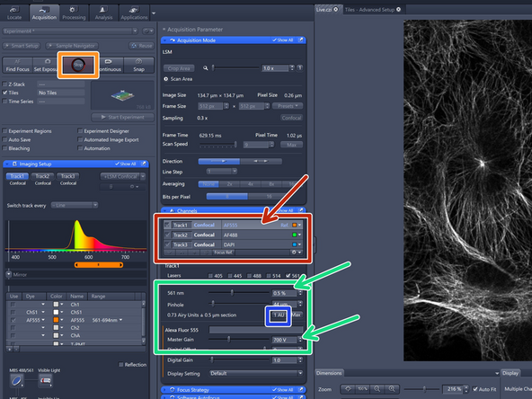Enable Experiment Designer checkbox
This screenshot has height=399, width=532.
click(80, 131)
